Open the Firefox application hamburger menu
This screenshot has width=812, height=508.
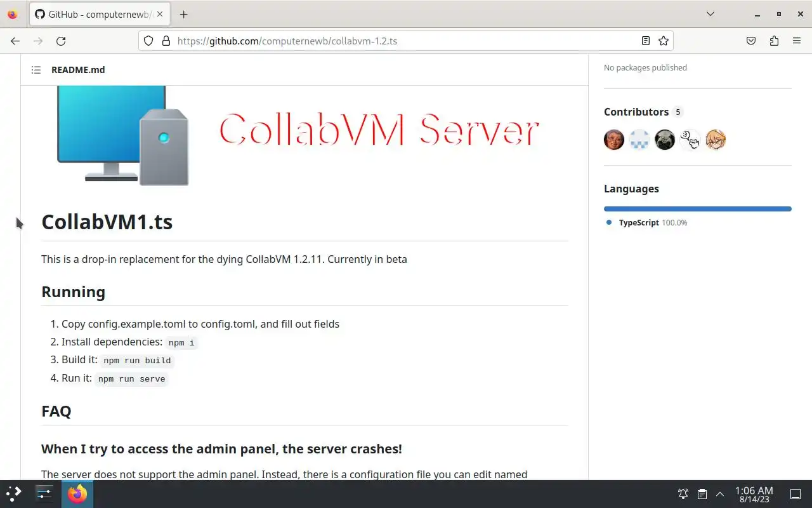point(797,41)
